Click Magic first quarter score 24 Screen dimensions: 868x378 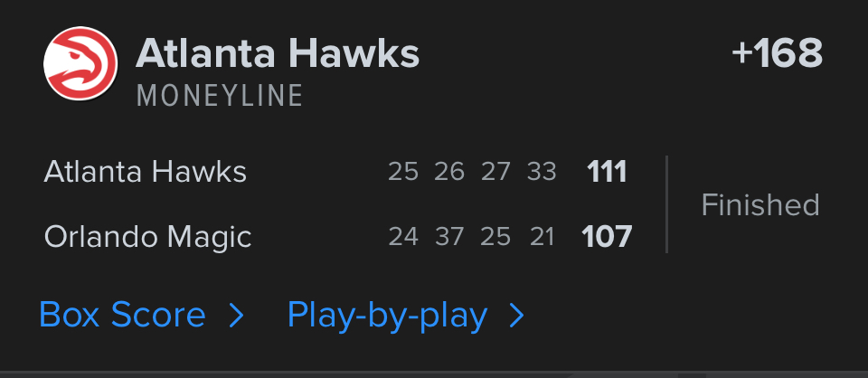click(403, 237)
